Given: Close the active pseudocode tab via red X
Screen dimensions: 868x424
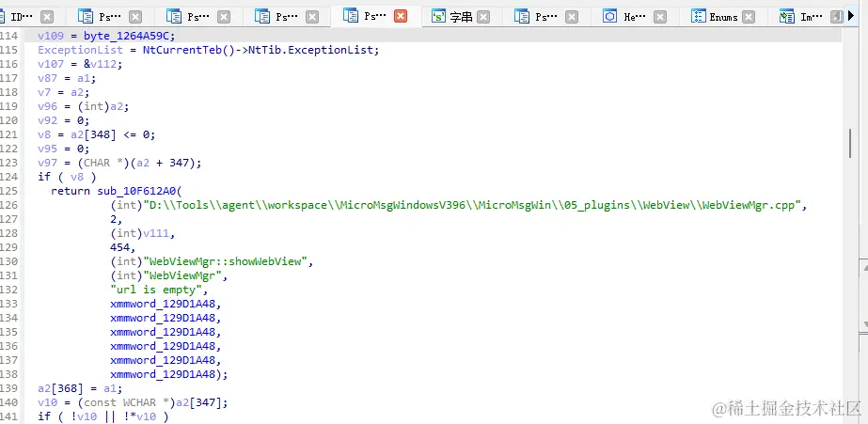Looking at the screenshot, I should (401, 16).
